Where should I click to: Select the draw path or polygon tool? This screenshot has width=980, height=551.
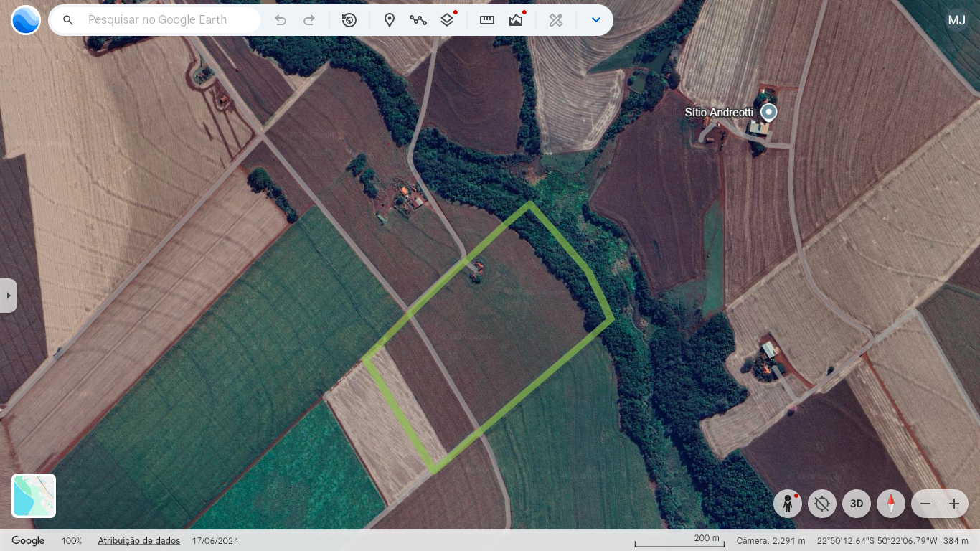pyautogui.click(x=418, y=20)
